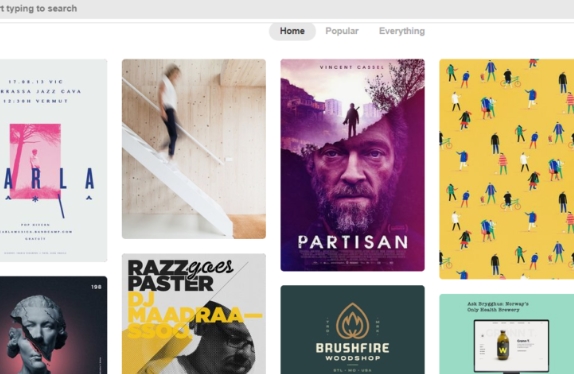Open the Norway's Only Health Brewery pin
Image resolution: width=574 pixels, height=374 pixels.
click(507, 334)
